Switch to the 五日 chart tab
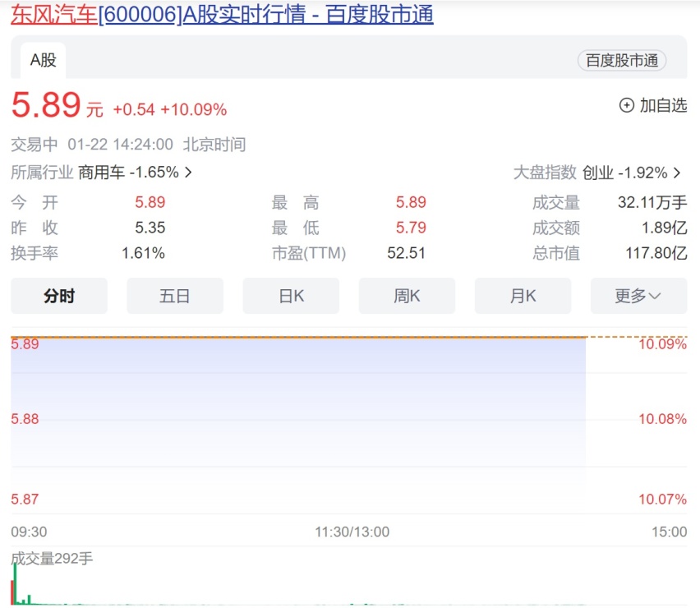Image resolution: width=700 pixels, height=608 pixels. coord(175,296)
